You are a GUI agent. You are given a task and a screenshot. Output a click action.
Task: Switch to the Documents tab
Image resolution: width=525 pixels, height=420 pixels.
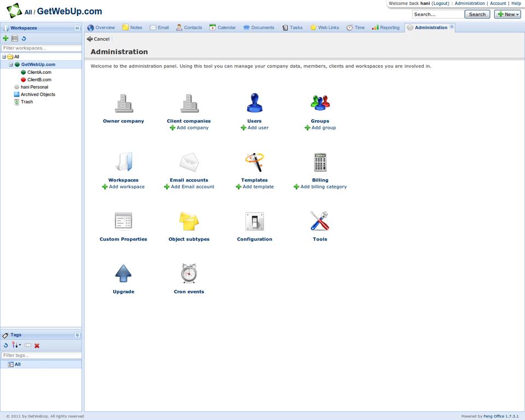click(x=259, y=27)
